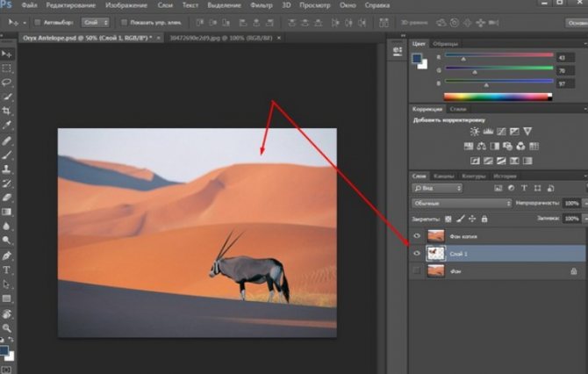Select the Clone Stamp tool

coord(6,169)
